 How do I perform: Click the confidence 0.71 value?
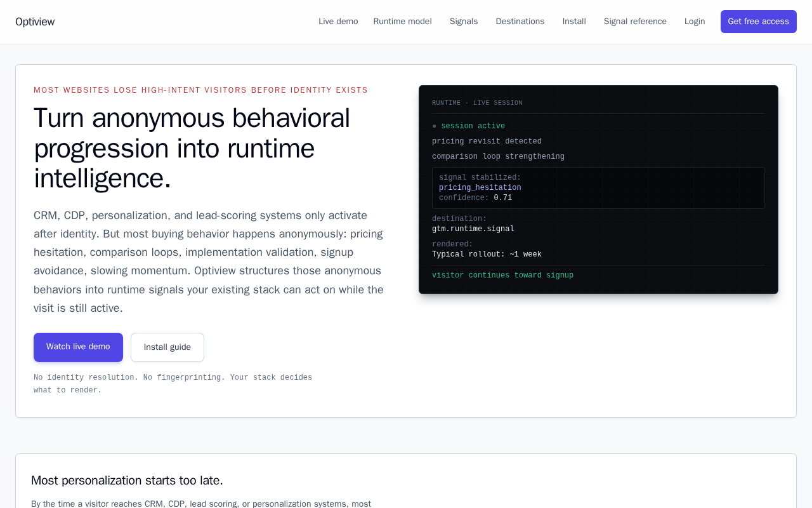[503, 198]
